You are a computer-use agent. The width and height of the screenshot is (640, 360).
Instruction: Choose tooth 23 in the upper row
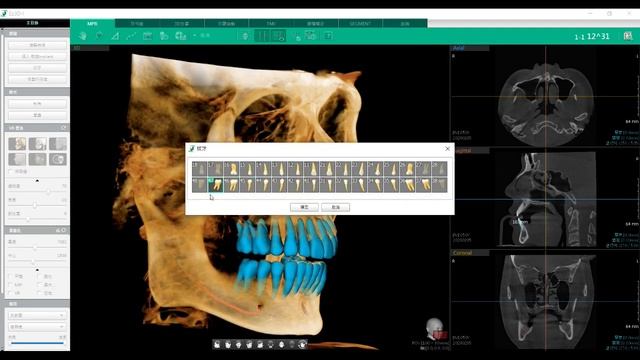pyautogui.click(x=359, y=169)
